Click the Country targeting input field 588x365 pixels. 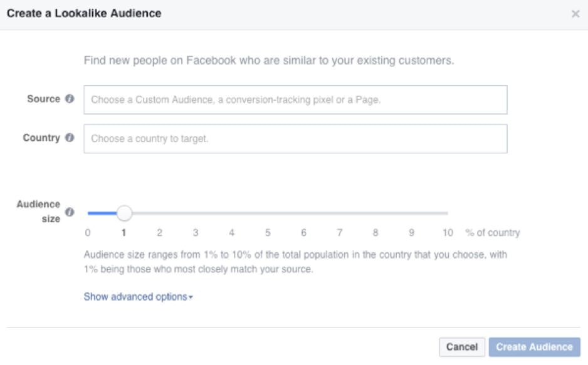pyautogui.click(x=295, y=138)
